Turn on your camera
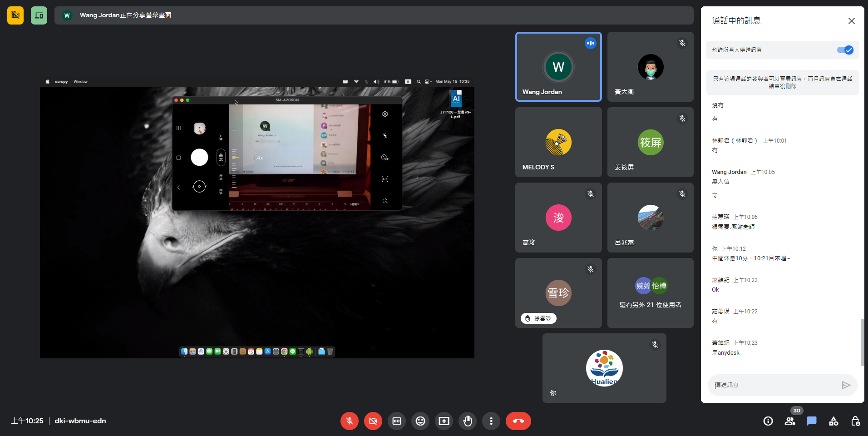The width and height of the screenshot is (868, 436). (x=373, y=421)
